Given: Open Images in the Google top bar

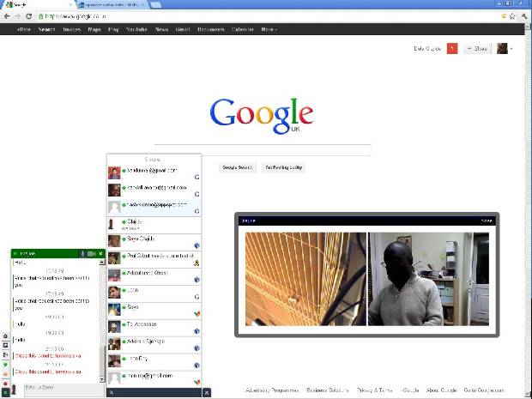Looking at the screenshot, I should [71, 29].
